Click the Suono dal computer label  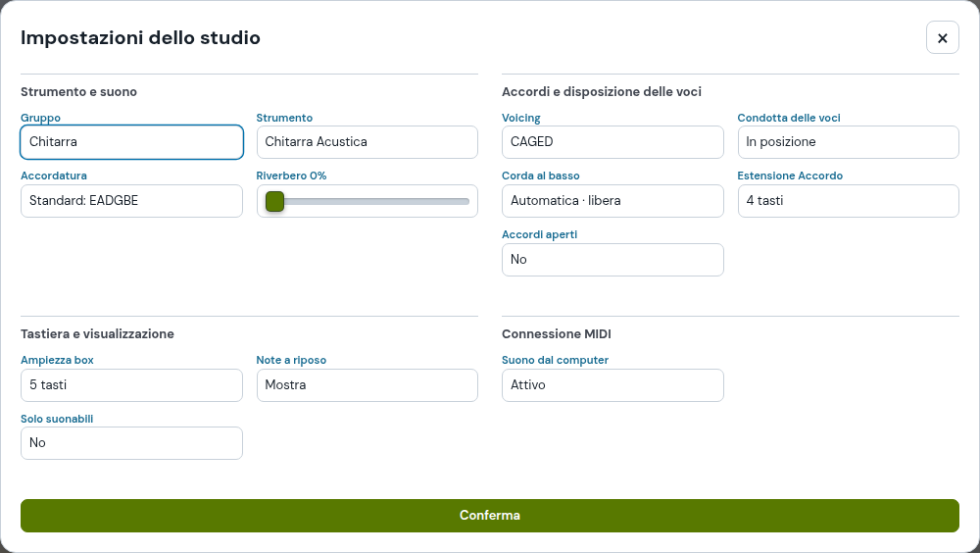pyautogui.click(x=555, y=360)
